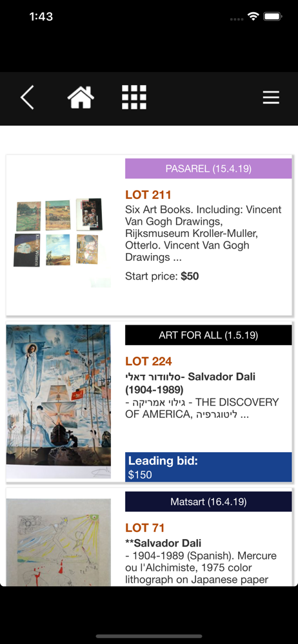Tap the battery indicator icon

tap(272, 17)
